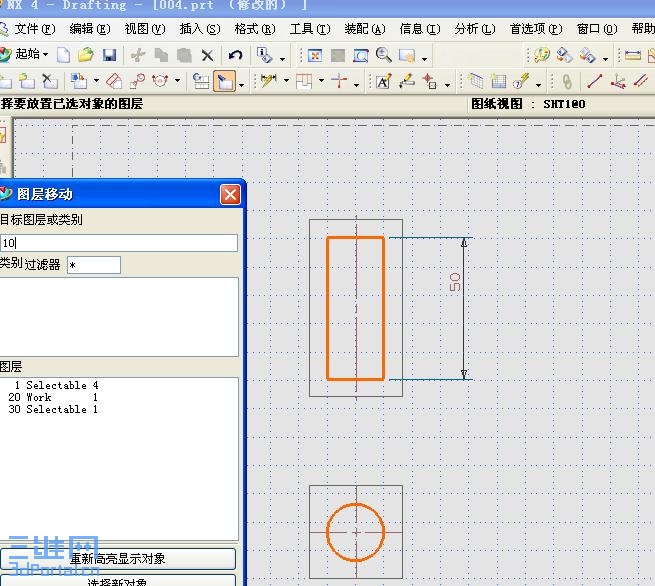This screenshot has height=586, width=655.
Task: Click the Object Information icon
Action: 264,55
